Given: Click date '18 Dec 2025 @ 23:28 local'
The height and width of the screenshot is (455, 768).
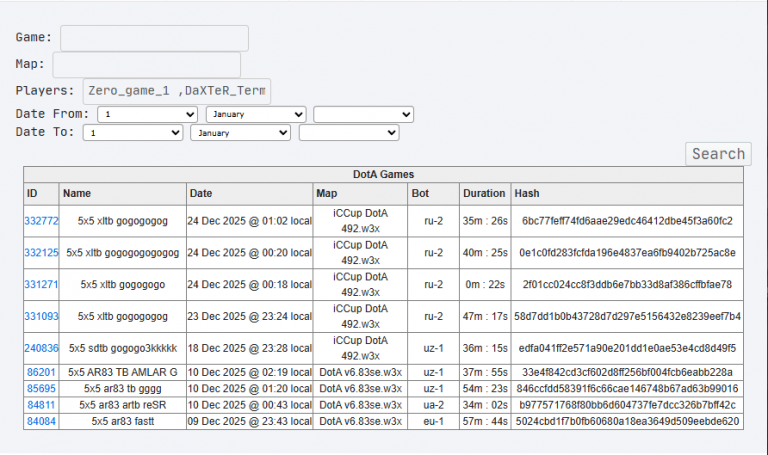Looking at the screenshot, I should (x=249, y=348).
